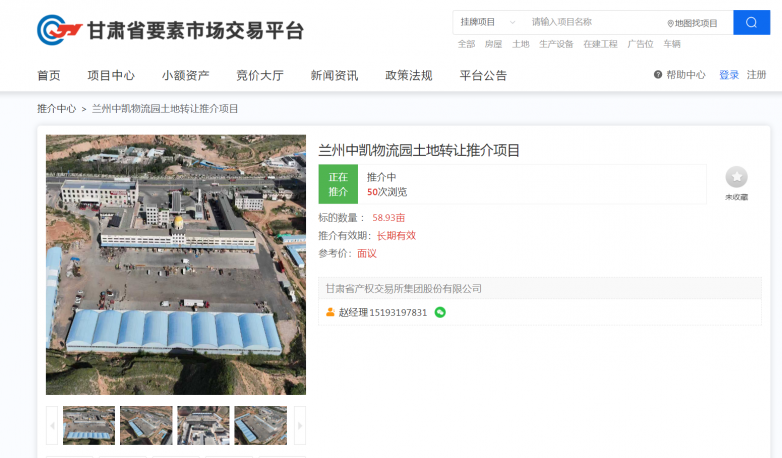Screen dimensions: 782x458
Task: Toggle the favorite star 未收藏
Action: [x=736, y=177]
